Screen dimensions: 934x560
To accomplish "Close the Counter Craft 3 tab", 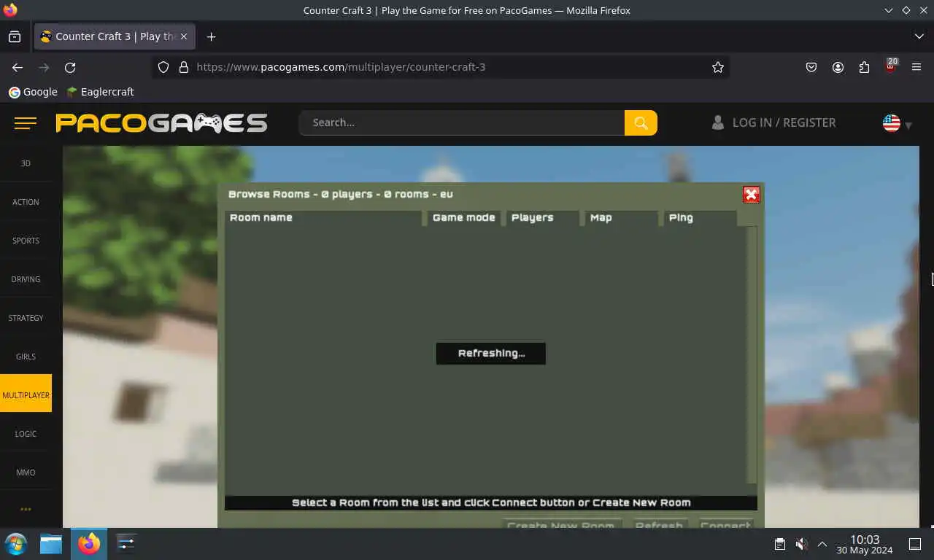I will point(184,36).
